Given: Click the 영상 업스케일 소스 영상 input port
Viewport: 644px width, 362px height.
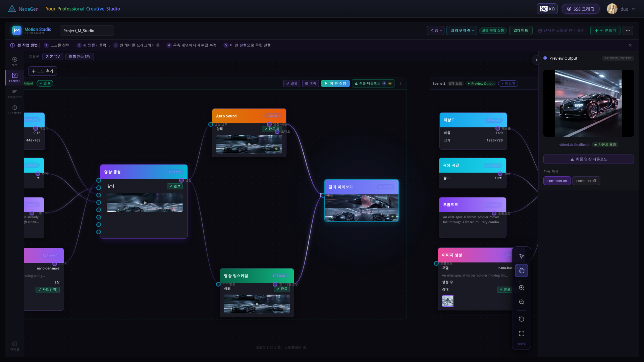Looking at the screenshot, I should pos(218,284).
